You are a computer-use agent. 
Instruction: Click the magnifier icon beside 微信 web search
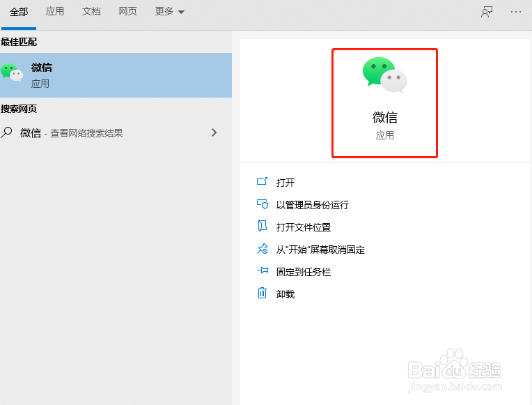point(6,132)
